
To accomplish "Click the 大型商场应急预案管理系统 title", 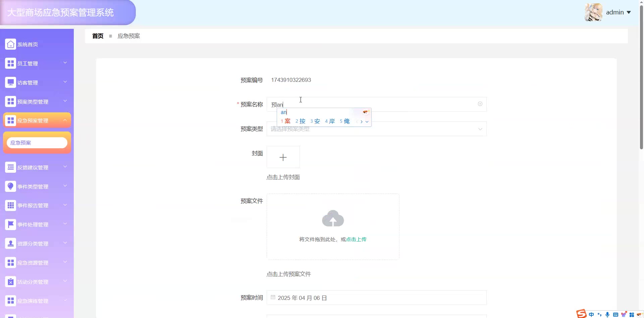I will (60, 12).
